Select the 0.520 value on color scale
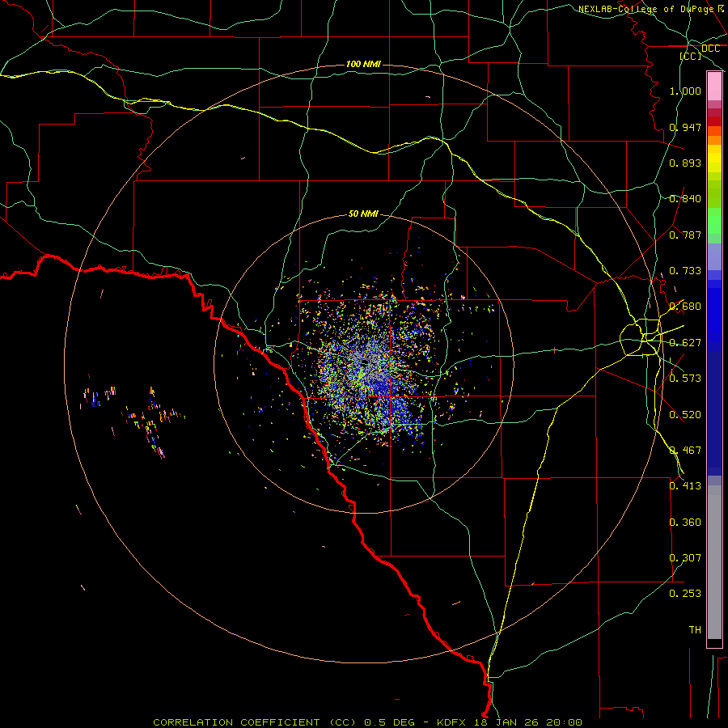This screenshot has height=728, width=728. pos(685,415)
